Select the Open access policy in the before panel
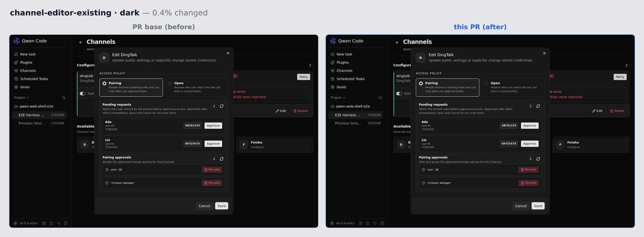The height and width of the screenshot is (237, 644). 197,87
